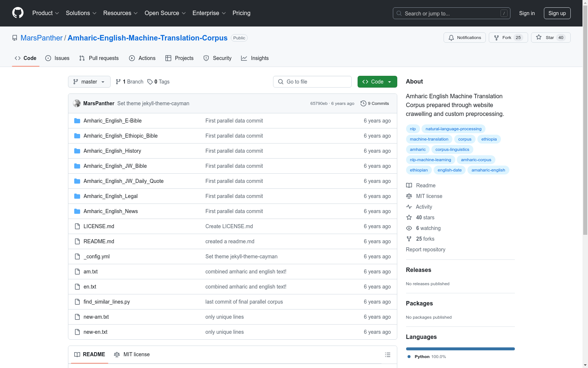Open the new-am.txt file
This screenshot has height=368, width=588.
(96, 317)
